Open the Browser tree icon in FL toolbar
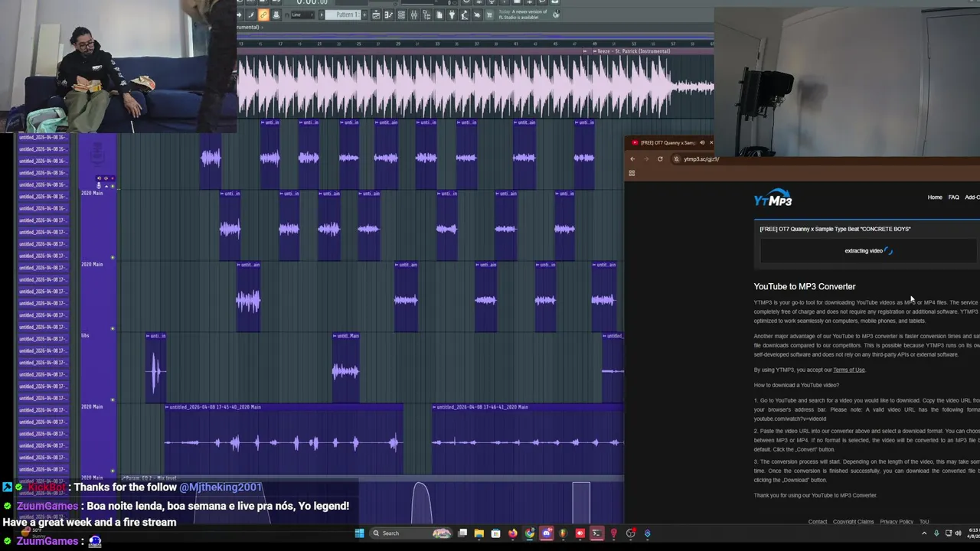 coord(427,15)
